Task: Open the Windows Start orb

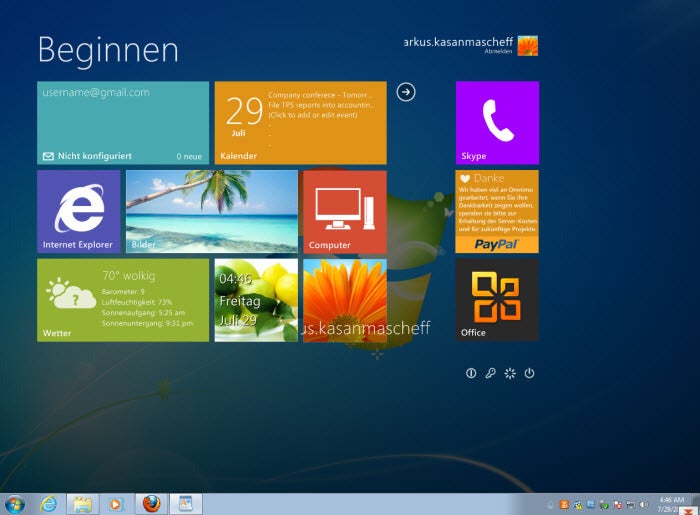Action: tap(15, 503)
